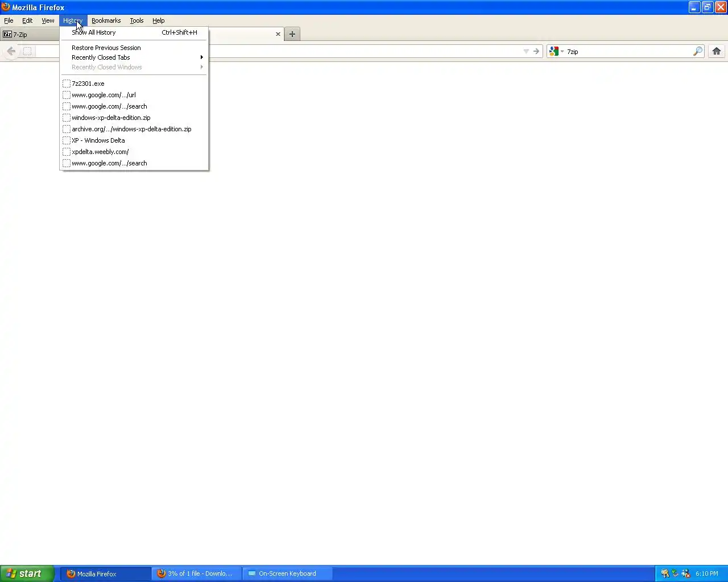Open the View menu
728x582 pixels.
[x=48, y=20]
